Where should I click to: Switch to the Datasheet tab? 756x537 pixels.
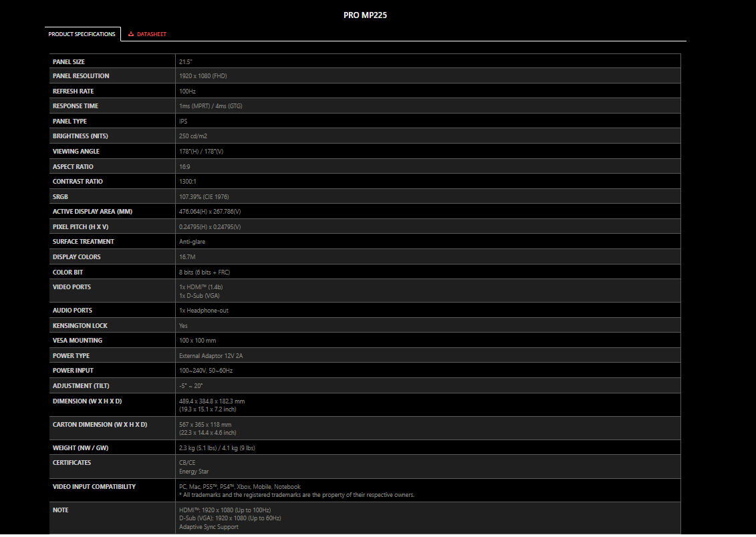[151, 34]
